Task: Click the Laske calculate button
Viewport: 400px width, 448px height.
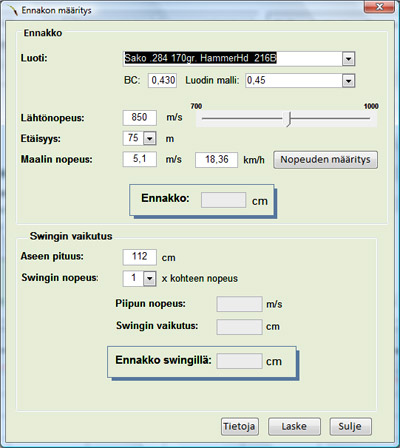Action: (x=294, y=426)
